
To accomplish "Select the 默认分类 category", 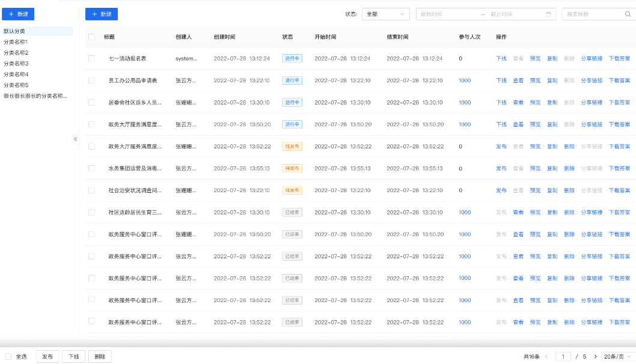I will (x=14, y=31).
